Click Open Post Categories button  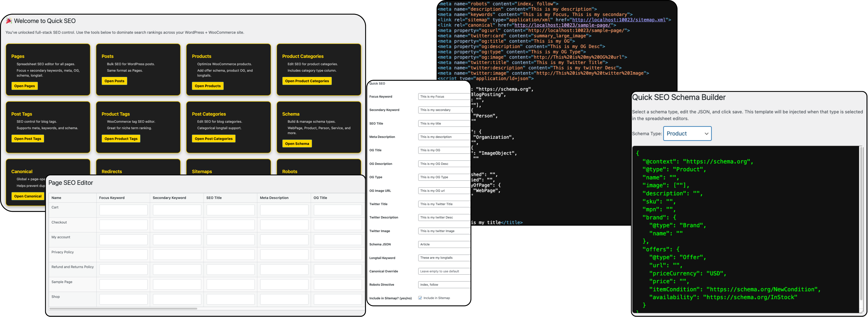(x=214, y=139)
